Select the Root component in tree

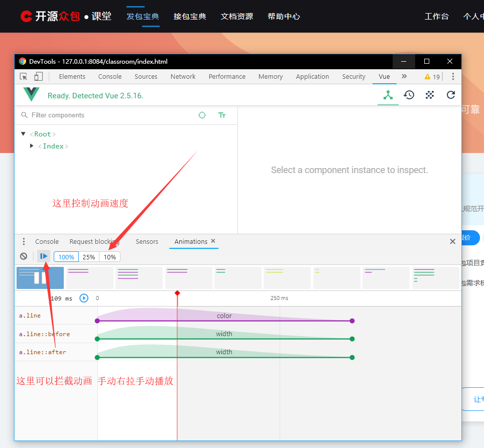43,134
